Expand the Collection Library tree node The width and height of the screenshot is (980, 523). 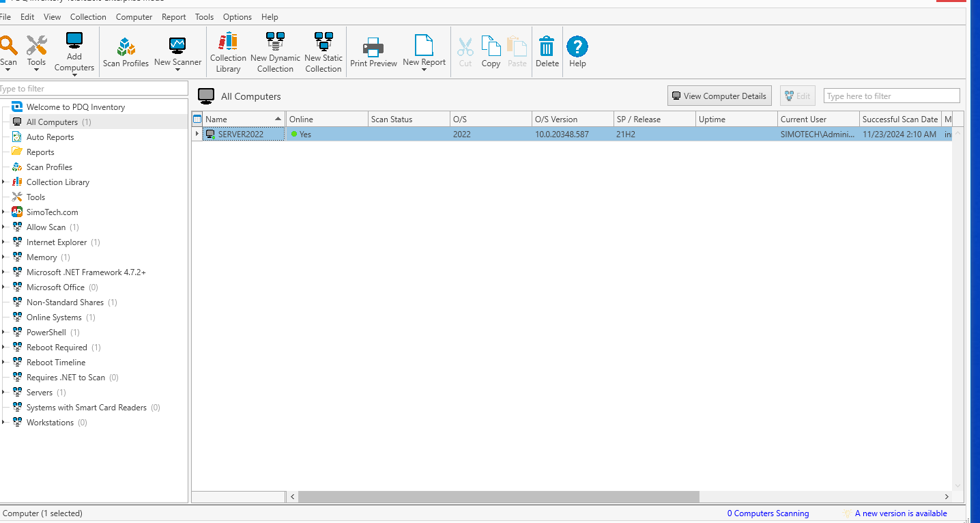(3, 182)
